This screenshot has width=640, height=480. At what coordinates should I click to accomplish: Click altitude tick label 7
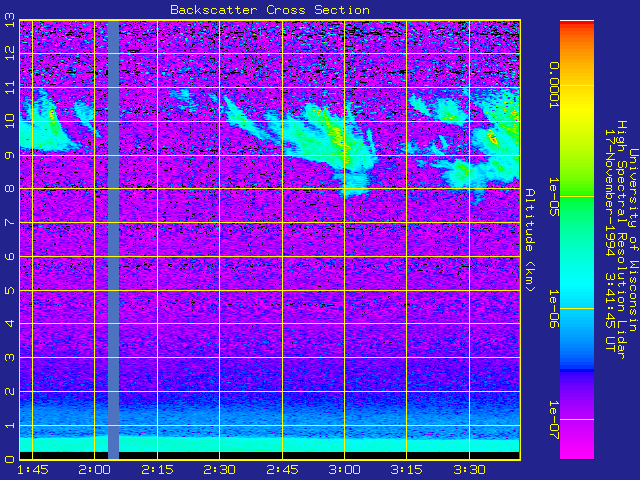point(10,223)
